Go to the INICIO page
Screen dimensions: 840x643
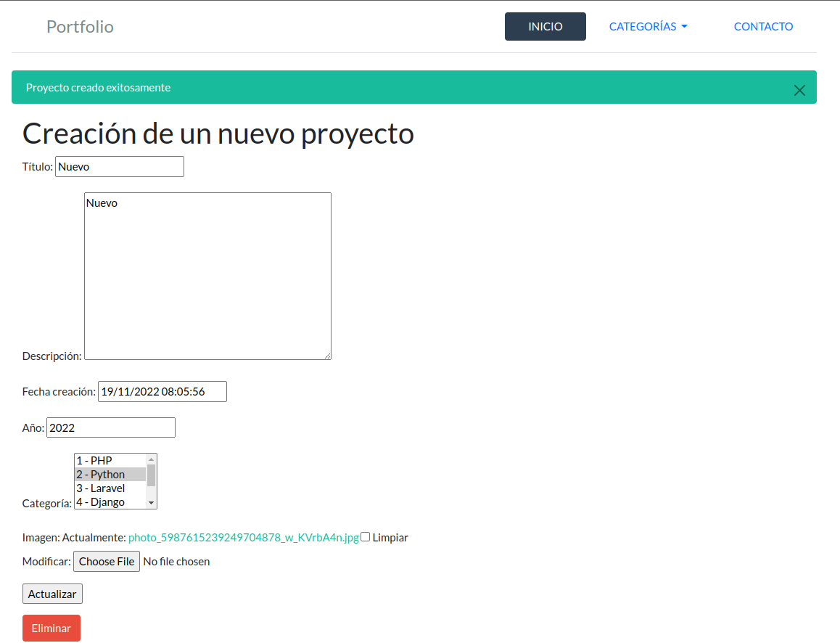click(545, 27)
